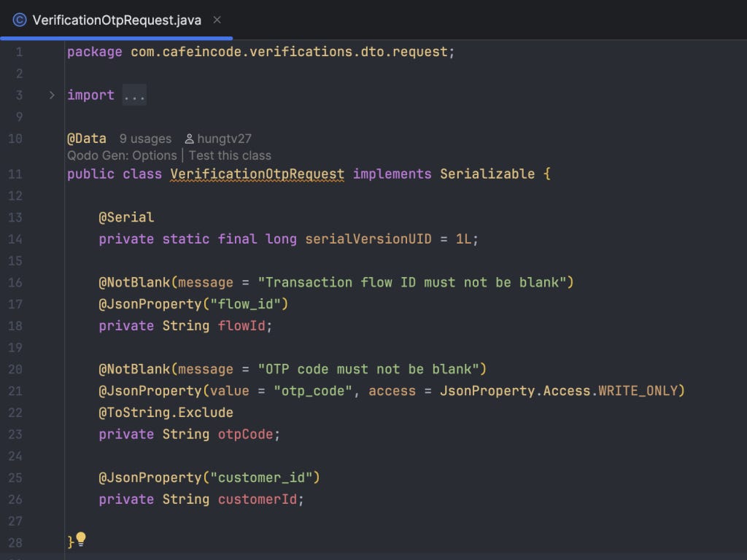747x560 pixels.
Task: Click line number 23 in gutter
Action: [x=15, y=435]
